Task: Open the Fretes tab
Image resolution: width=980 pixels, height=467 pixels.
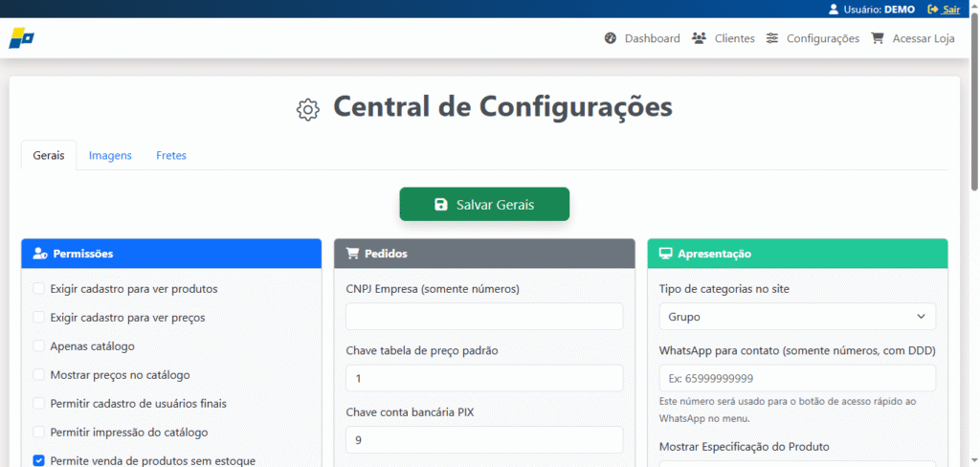Action: coord(171,155)
